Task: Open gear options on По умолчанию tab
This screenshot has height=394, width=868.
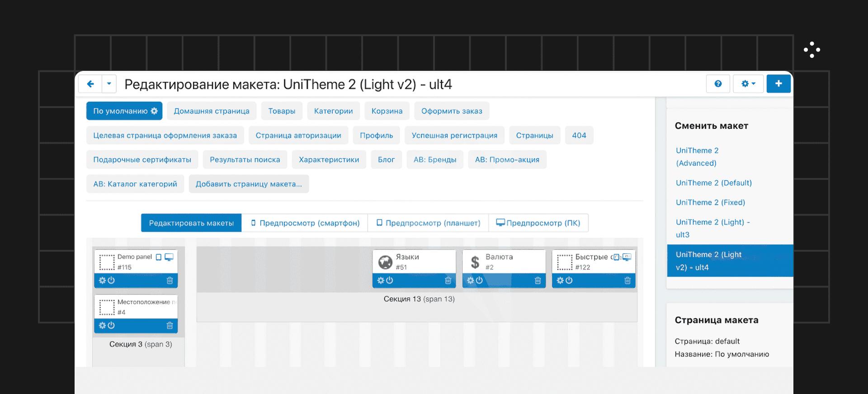Action: point(154,111)
